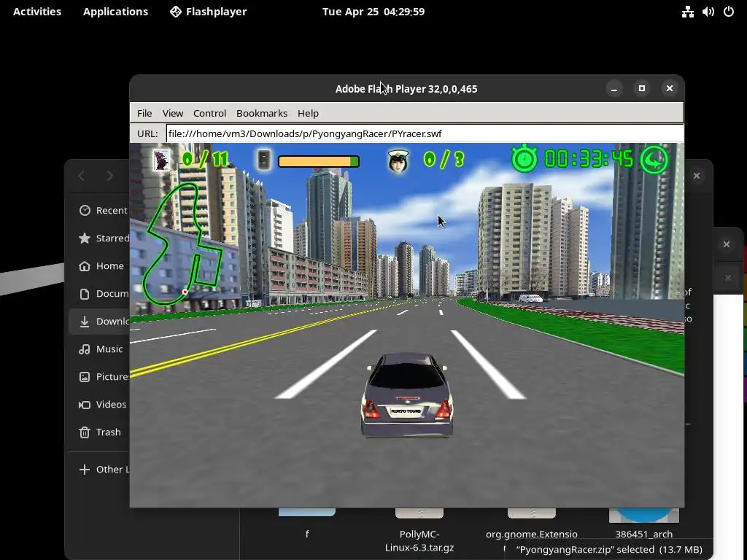
Task: Open Videos in Files sidebar
Action: (99, 404)
